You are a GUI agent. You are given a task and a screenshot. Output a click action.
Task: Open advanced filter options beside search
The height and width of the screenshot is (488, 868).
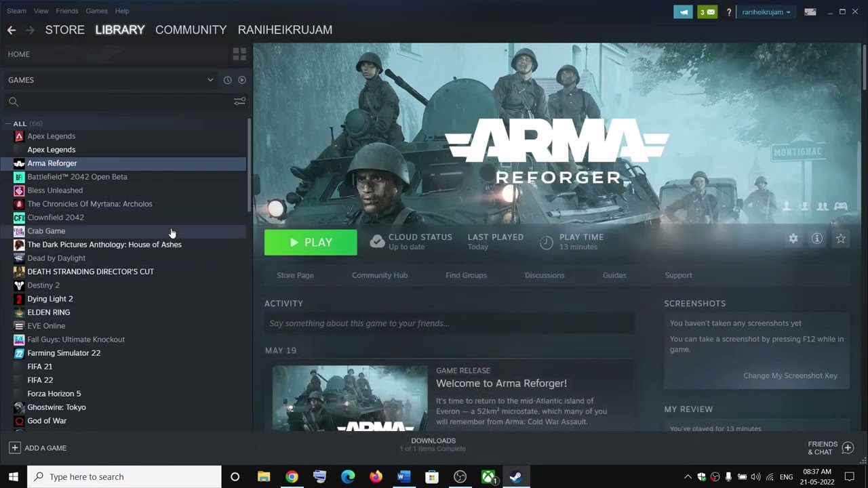[x=239, y=102]
